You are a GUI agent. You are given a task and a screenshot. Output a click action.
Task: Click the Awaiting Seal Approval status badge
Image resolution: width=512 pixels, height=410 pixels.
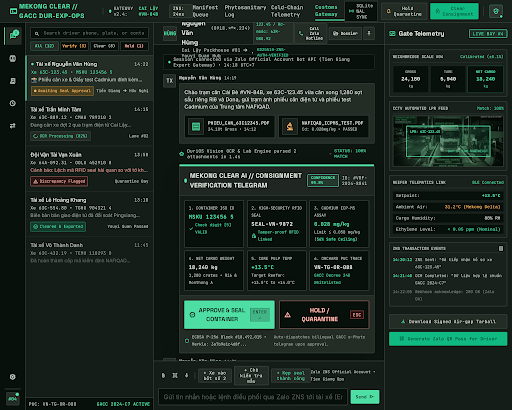pos(62,91)
